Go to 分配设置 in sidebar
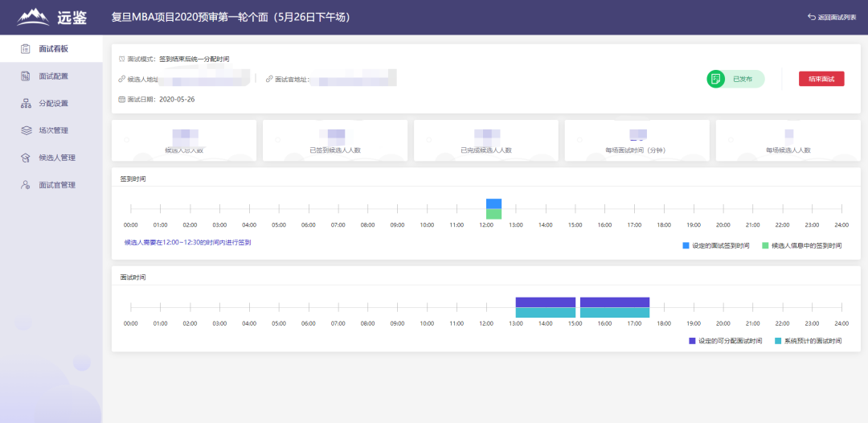 51,103
